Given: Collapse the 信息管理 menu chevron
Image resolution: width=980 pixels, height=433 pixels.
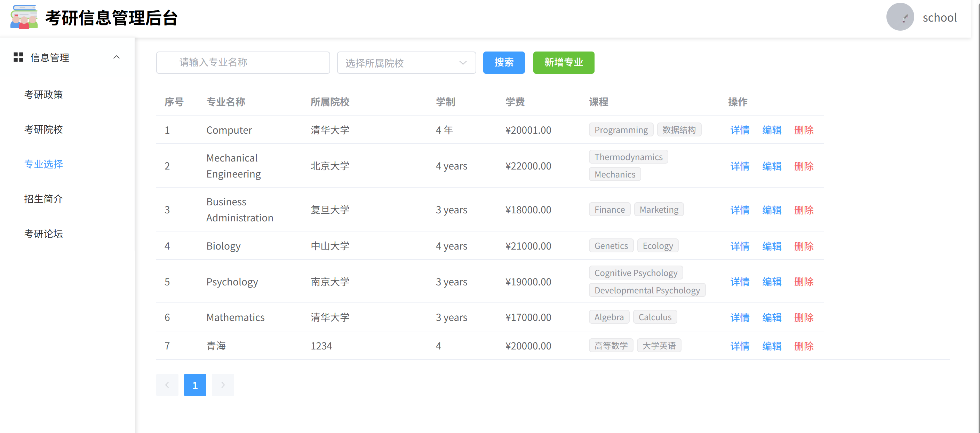Looking at the screenshot, I should point(117,57).
